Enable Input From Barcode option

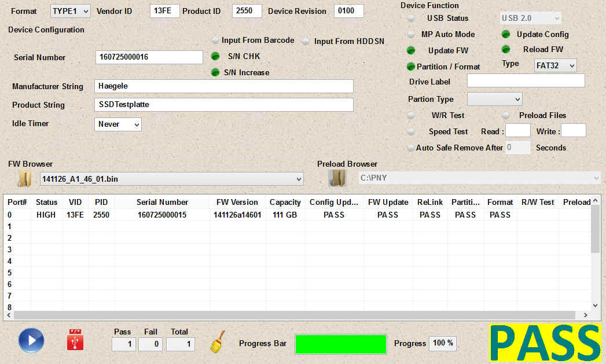(x=215, y=41)
